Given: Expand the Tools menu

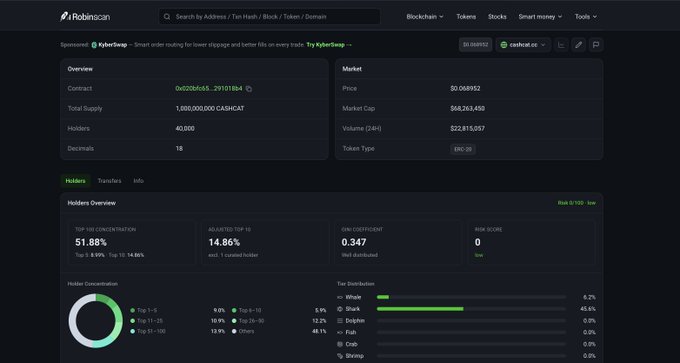Looking at the screenshot, I should (x=586, y=17).
